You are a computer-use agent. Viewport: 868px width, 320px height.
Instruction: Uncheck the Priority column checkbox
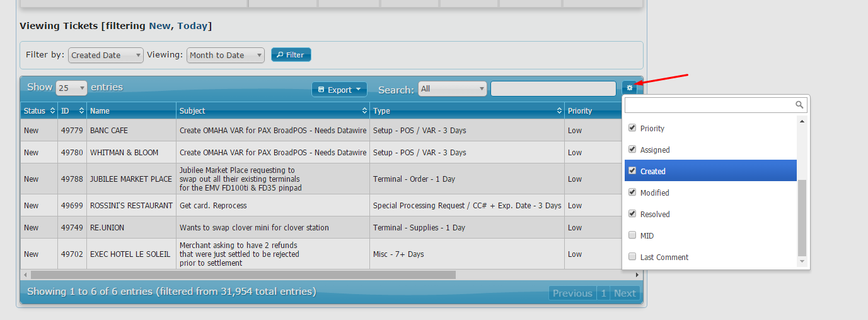[x=632, y=128]
